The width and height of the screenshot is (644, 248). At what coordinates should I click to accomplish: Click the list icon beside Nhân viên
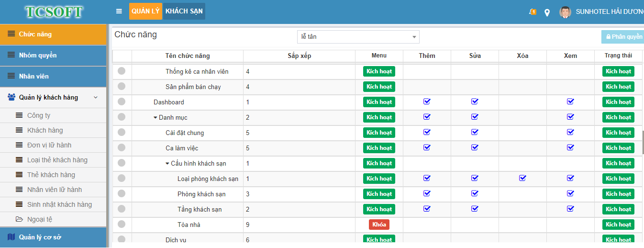[x=11, y=76]
